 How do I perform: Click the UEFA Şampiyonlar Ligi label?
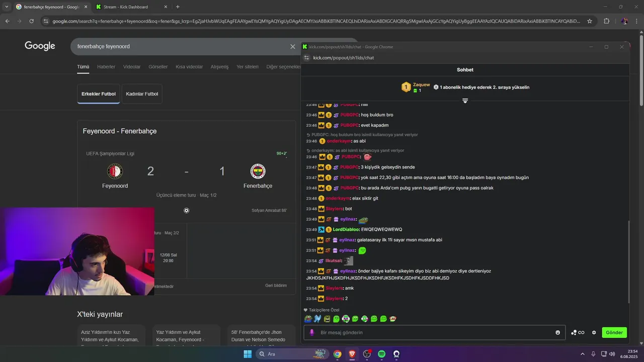coord(110,154)
